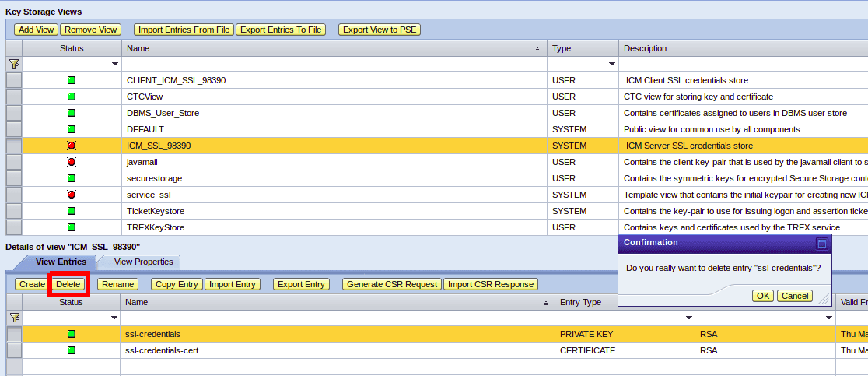868x376 pixels.
Task: Select row selector for CLIENT_ICM_SSL_98390
Action: (x=14, y=80)
